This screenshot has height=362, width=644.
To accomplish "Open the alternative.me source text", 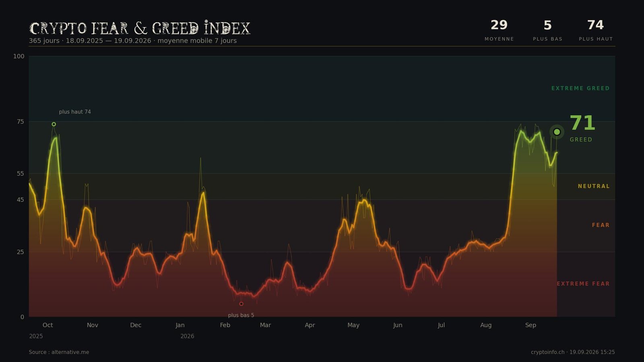I will tap(59, 352).
